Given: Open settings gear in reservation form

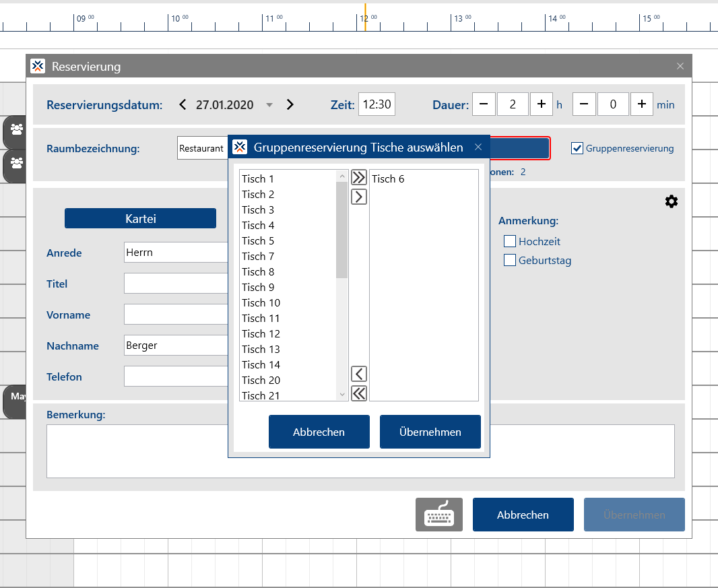Looking at the screenshot, I should click(x=671, y=201).
